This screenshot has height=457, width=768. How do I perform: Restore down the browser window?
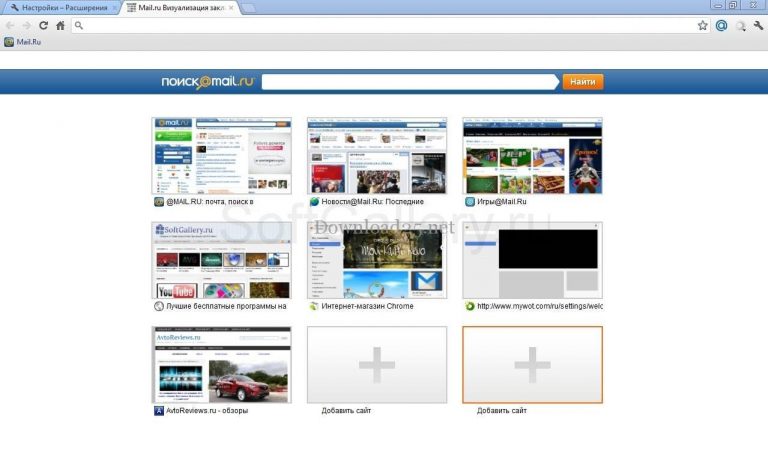pyautogui.click(x=733, y=5)
